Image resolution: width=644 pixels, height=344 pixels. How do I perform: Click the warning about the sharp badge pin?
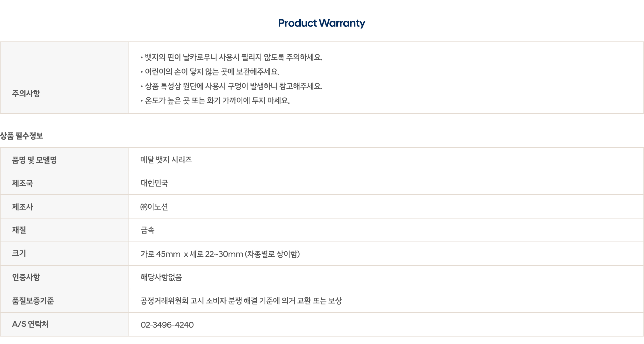[x=233, y=57]
